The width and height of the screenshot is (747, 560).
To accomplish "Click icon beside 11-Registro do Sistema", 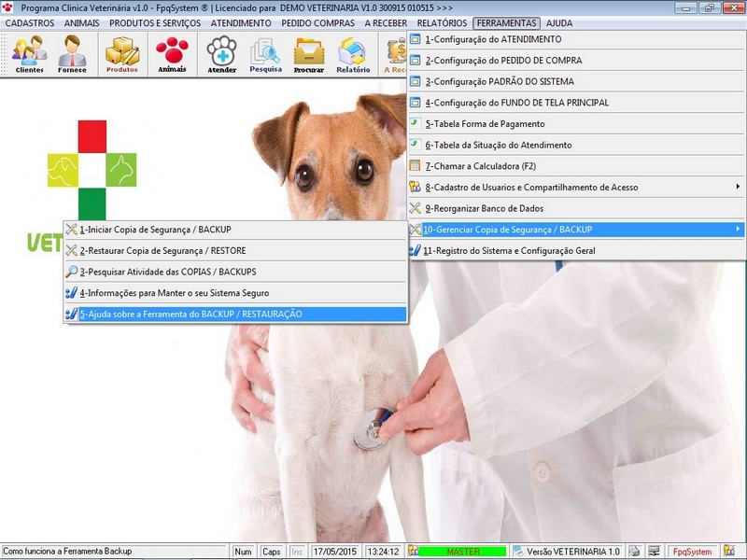I will [x=415, y=250].
